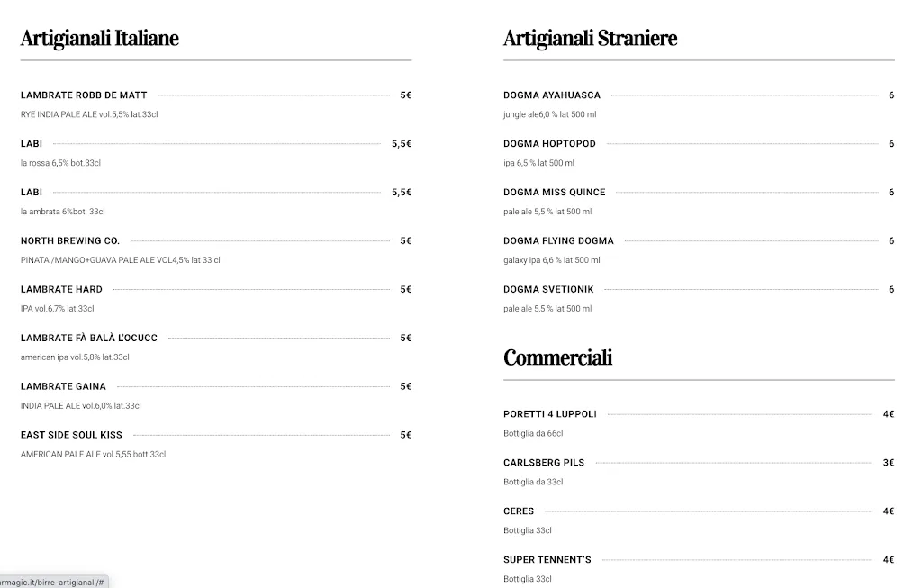The height and width of the screenshot is (588, 922).
Task: Click the Artigianali Italiane section heading
Action: [100, 38]
